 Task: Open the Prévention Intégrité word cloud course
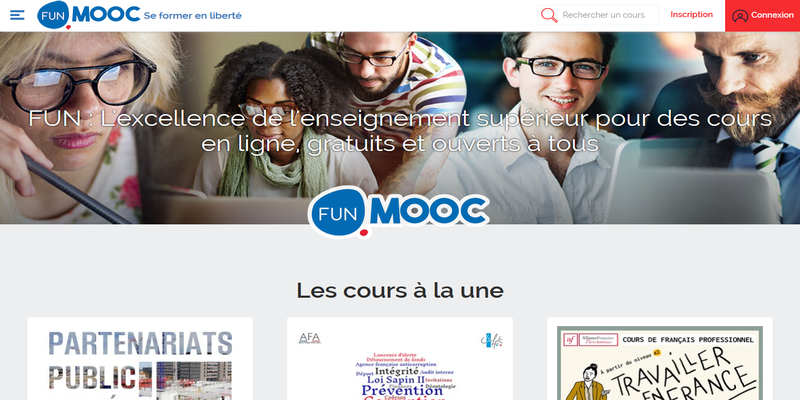(x=400, y=359)
